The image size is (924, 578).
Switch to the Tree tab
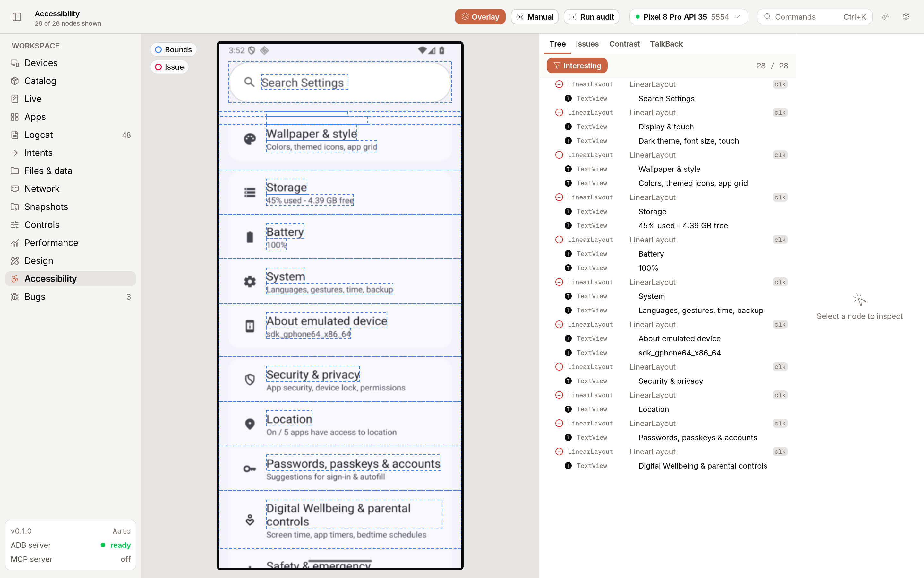click(x=557, y=44)
